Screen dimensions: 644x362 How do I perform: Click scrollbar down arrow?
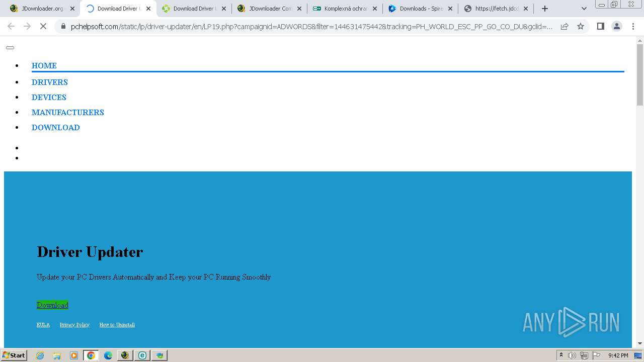click(x=640, y=343)
